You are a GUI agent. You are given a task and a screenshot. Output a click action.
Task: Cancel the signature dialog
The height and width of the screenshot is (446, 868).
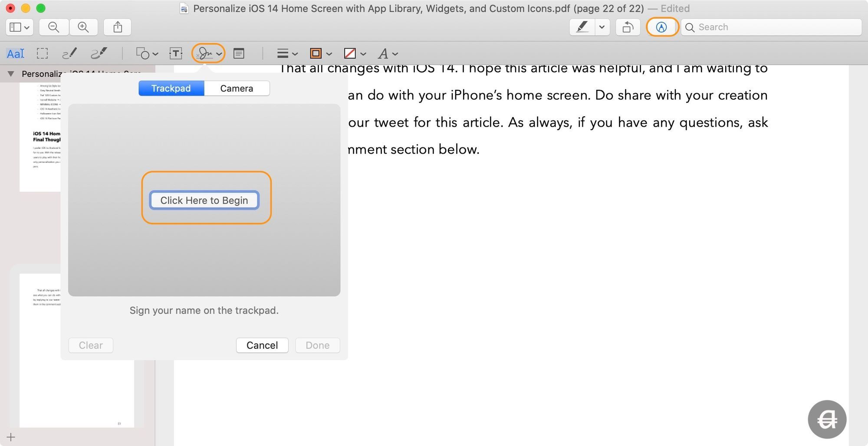tap(262, 345)
